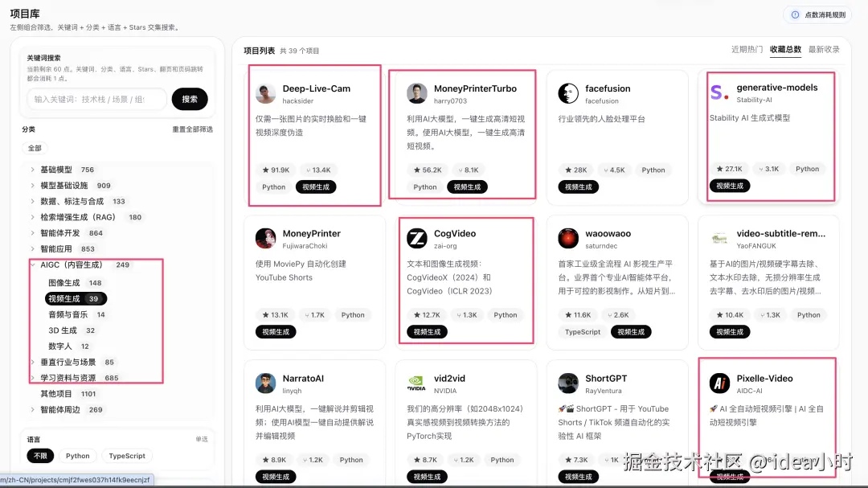Click the star icon on the facefusion card
Screen dimensions: 868x488
[x=567, y=170]
